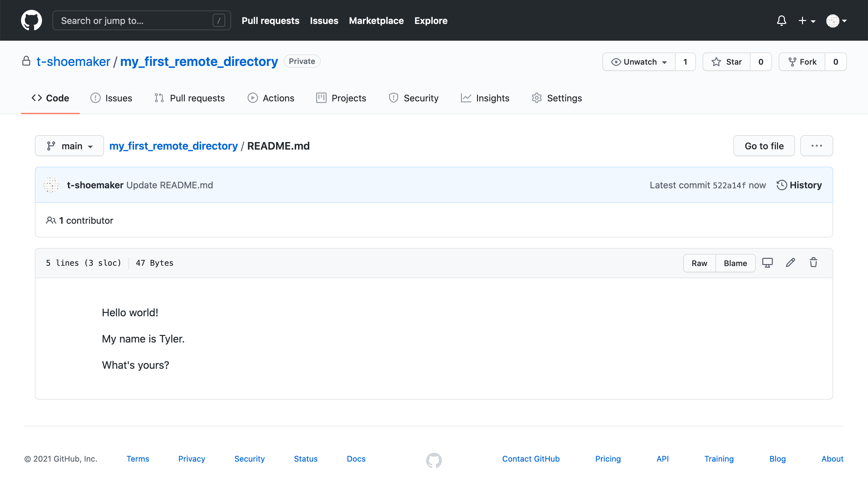Click the watchers count 1
The image size is (868, 477).
tap(685, 62)
